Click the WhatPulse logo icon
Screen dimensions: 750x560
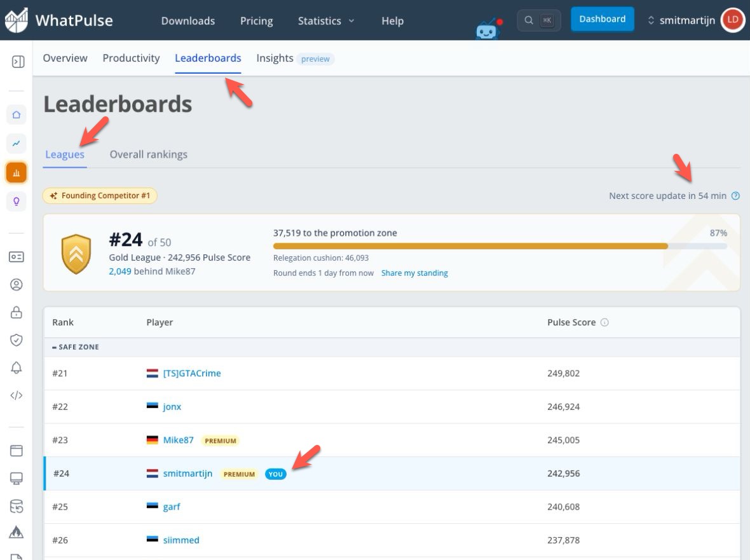point(17,20)
